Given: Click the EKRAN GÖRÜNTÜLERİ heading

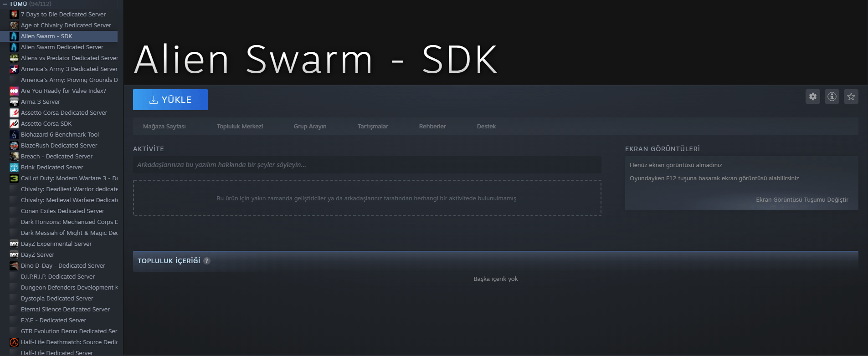Looking at the screenshot, I should coord(663,149).
